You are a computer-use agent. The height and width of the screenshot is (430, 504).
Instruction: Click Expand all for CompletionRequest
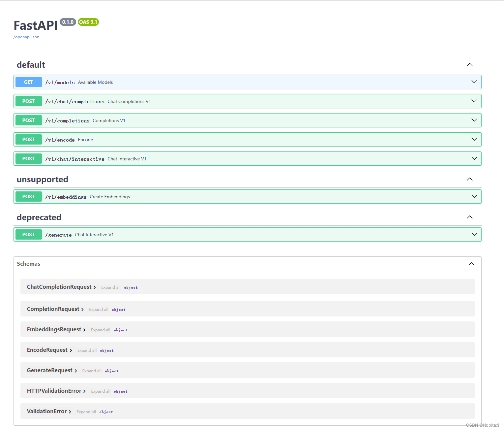click(99, 310)
